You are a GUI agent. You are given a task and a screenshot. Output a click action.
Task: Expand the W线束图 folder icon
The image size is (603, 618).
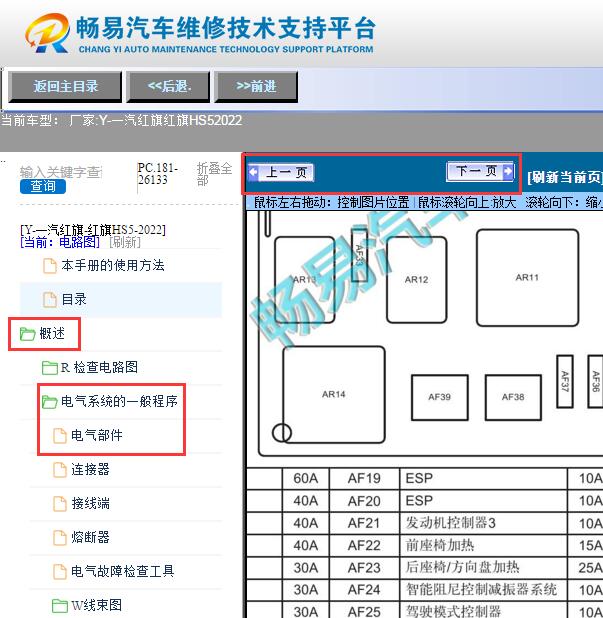click(60, 606)
